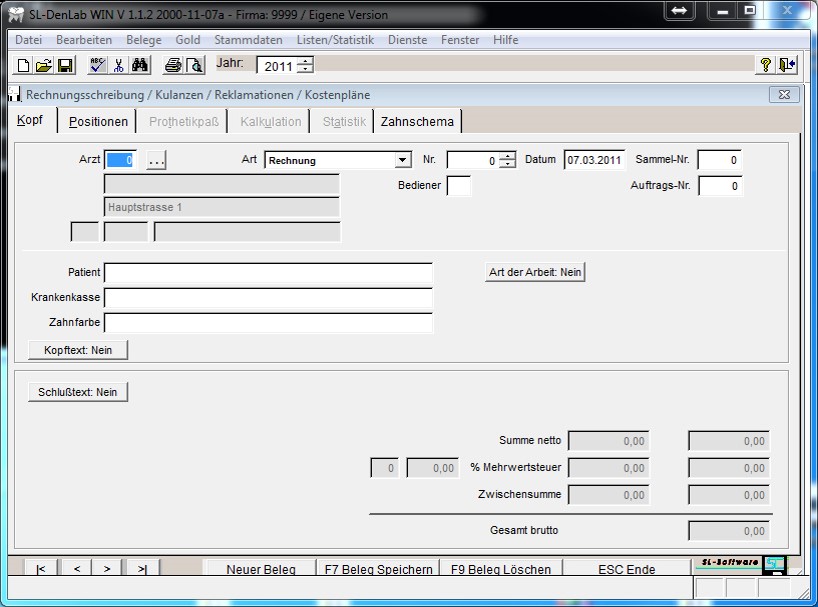Click the printer icon in toolbar
The height and width of the screenshot is (607, 818).
[x=173, y=65]
